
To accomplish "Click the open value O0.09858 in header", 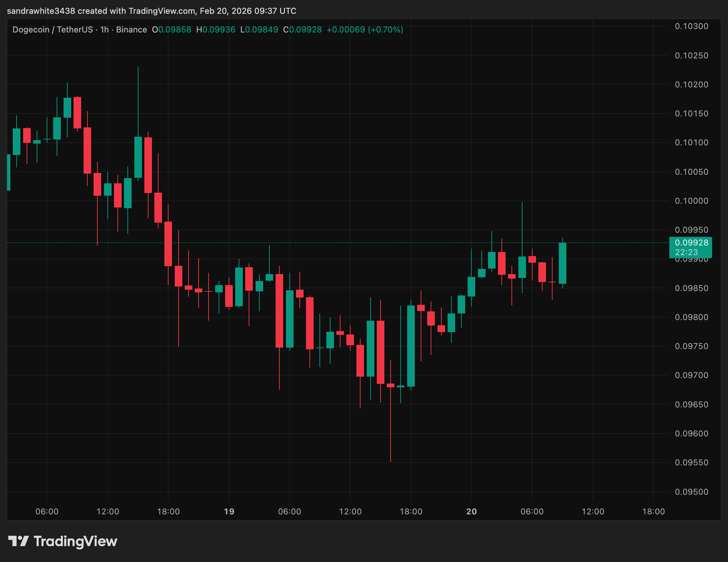I will [172, 30].
